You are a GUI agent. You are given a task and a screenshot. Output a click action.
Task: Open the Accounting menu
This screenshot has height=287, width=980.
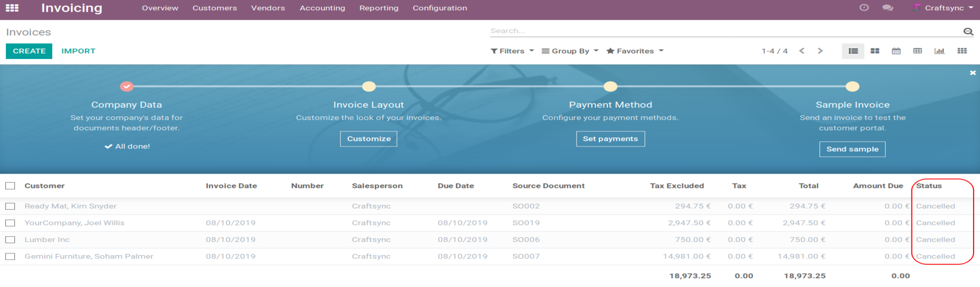pos(322,8)
